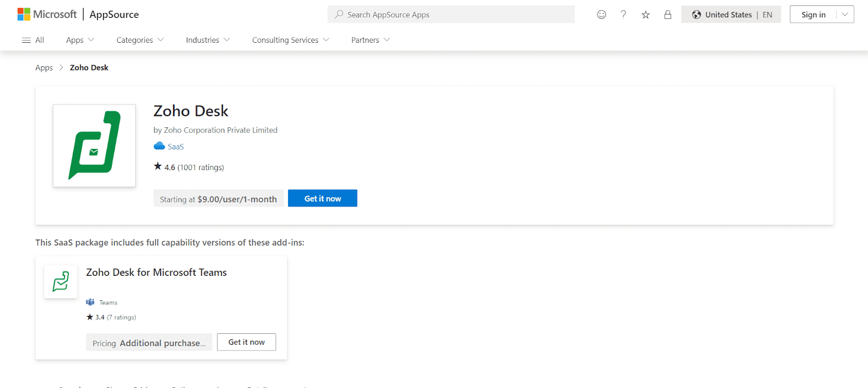This screenshot has height=388, width=868.
Task: Open Consulting Services menu
Action: pos(290,40)
